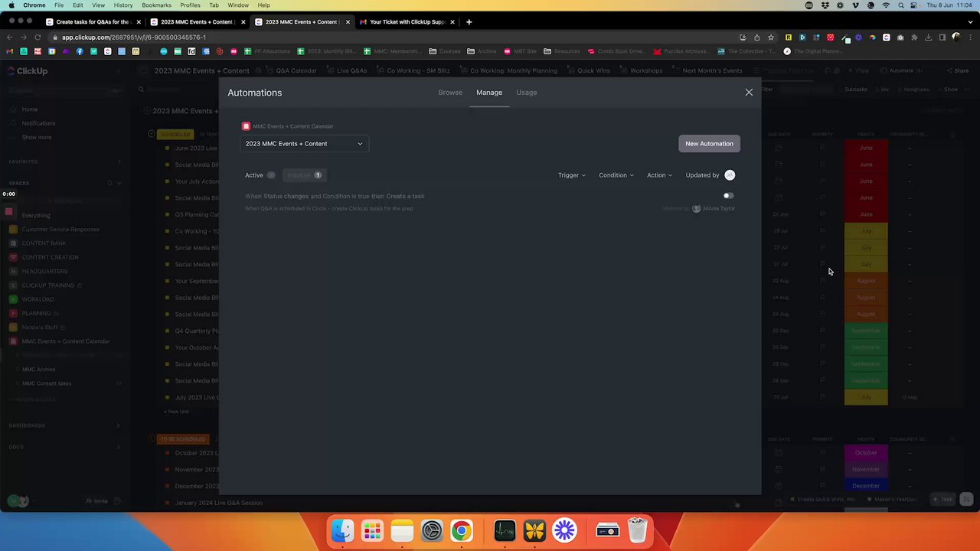Select HEADQUARTERS space in sidebar
Screen dimensions: 980x551
click(x=44, y=271)
